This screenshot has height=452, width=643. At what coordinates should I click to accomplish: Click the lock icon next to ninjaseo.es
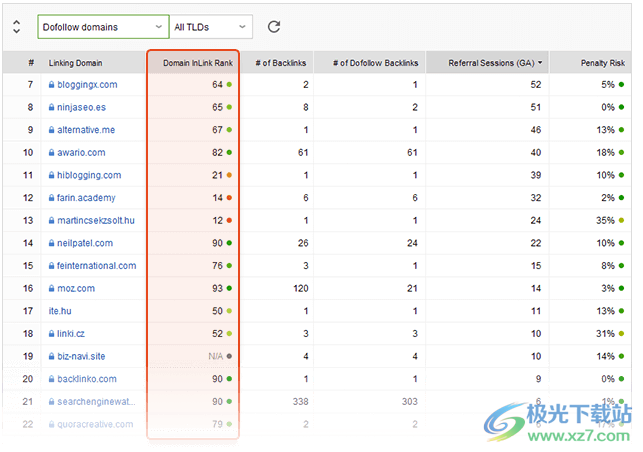(51, 107)
